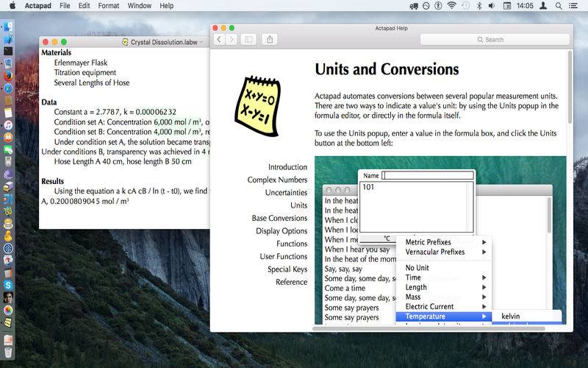Open Skype from the Dock
This screenshot has height=368, width=588.
pyautogui.click(x=8, y=286)
